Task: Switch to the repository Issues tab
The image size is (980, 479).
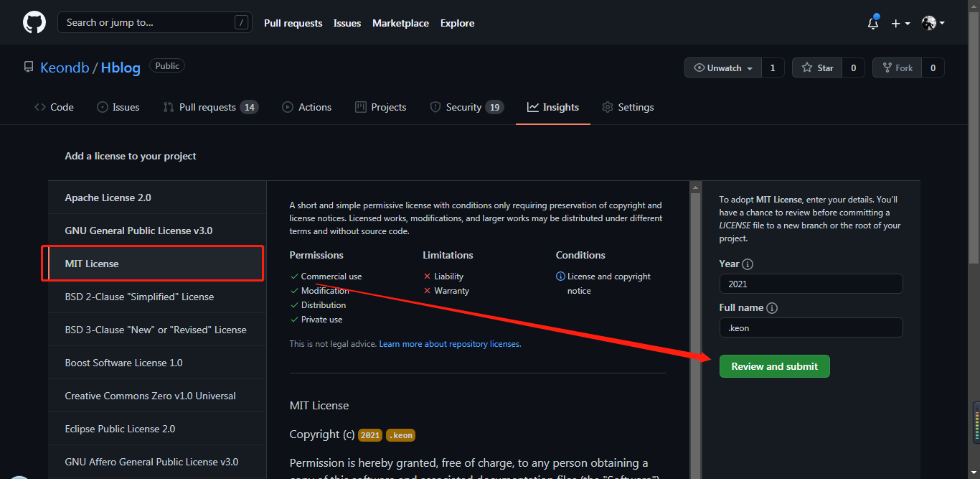Action: [118, 107]
